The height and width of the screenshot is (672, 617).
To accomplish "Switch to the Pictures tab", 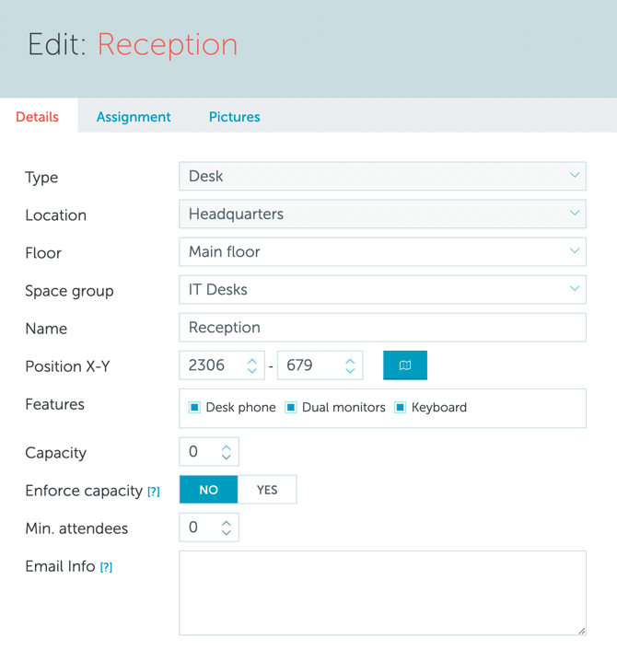I will 234,117.
